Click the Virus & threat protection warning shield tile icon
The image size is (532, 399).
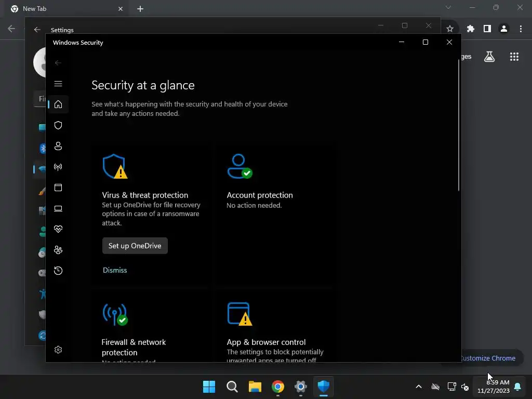pyautogui.click(x=115, y=166)
